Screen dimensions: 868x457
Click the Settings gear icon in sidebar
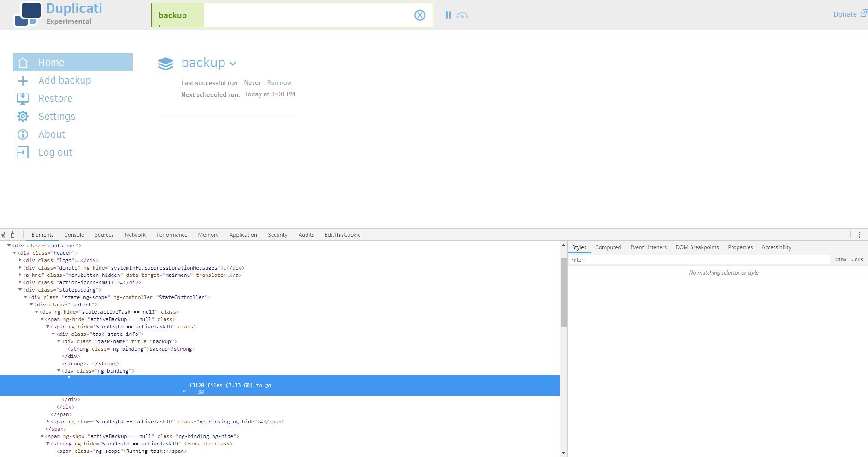point(23,116)
